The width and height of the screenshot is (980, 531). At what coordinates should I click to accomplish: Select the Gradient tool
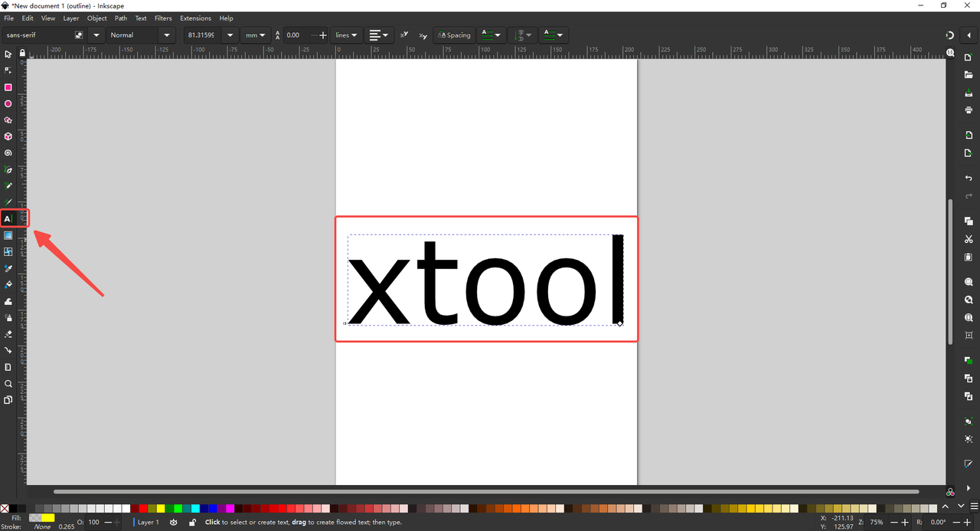(x=8, y=235)
